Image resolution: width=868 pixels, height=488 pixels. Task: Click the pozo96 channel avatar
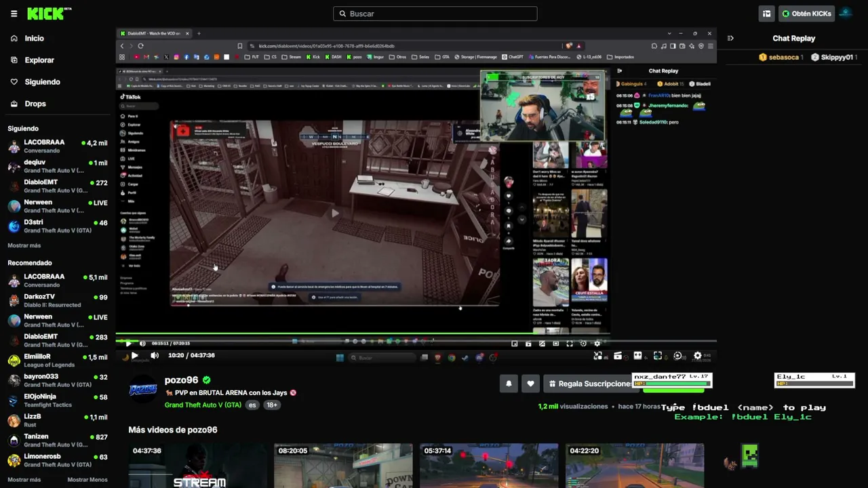pyautogui.click(x=143, y=390)
